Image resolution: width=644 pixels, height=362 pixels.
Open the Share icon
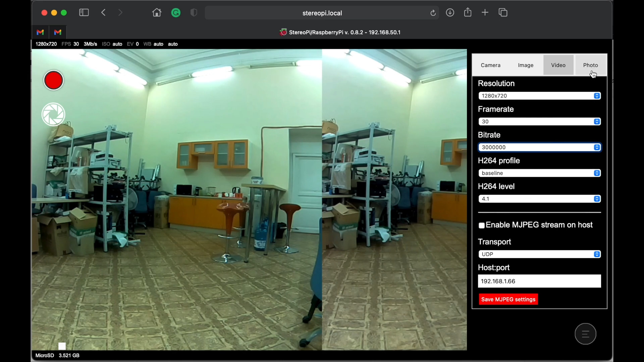pos(468,12)
